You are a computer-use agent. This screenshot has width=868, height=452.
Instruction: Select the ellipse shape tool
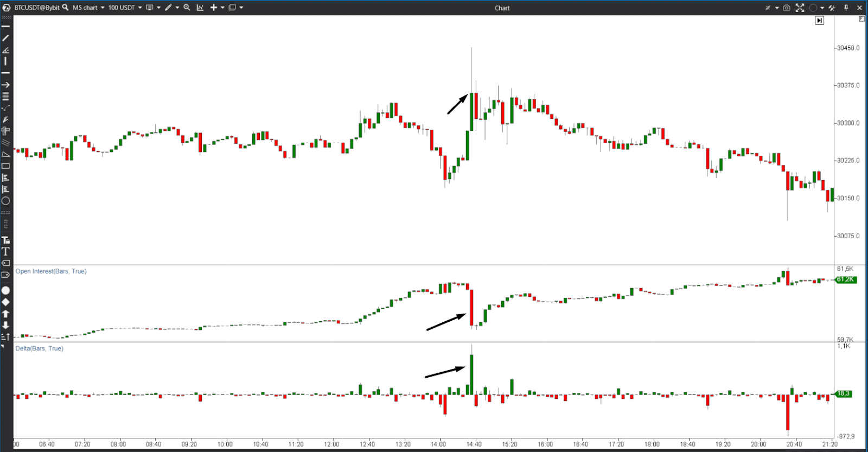5,201
